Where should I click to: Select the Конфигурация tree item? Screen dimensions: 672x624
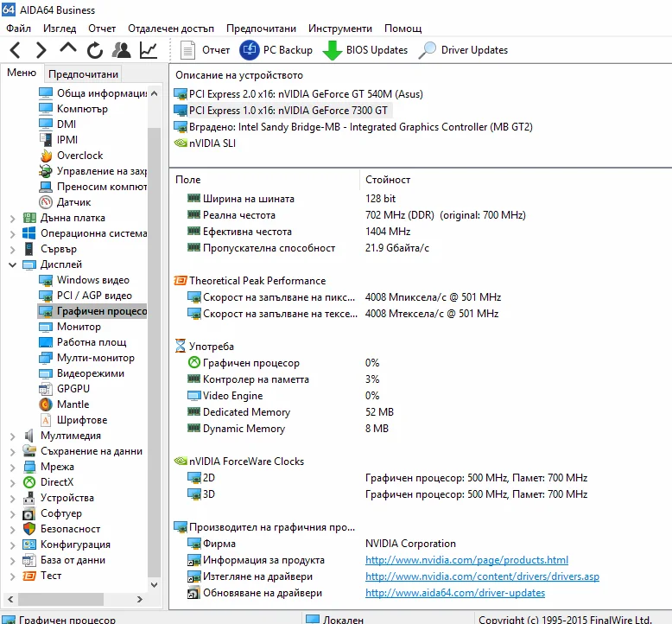click(x=67, y=544)
